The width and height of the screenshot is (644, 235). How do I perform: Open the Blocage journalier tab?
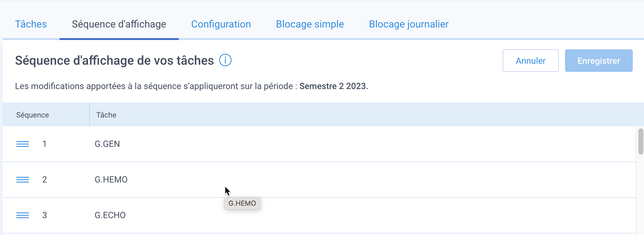coord(409,24)
